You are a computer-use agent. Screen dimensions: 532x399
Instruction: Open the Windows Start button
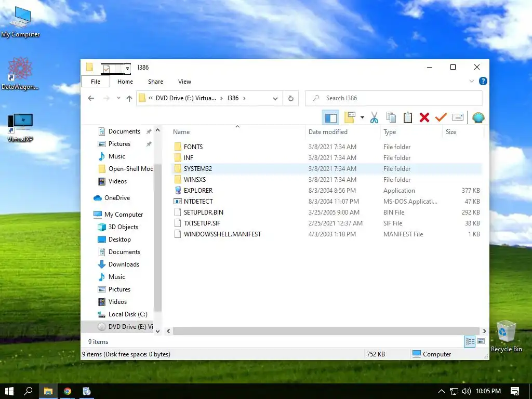pyautogui.click(x=9, y=391)
